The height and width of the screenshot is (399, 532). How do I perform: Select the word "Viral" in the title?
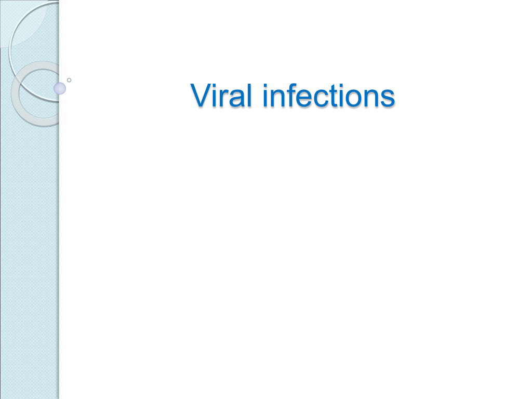tap(221, 96)
